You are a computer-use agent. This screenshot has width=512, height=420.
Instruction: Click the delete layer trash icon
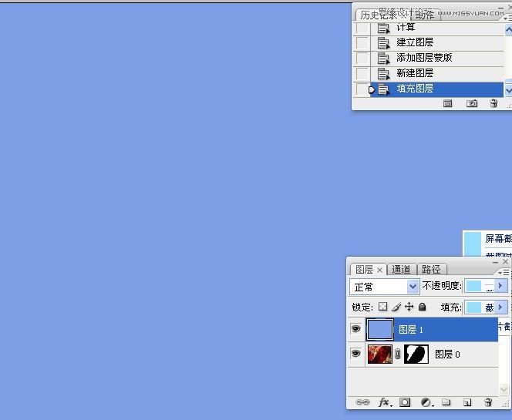487,402
